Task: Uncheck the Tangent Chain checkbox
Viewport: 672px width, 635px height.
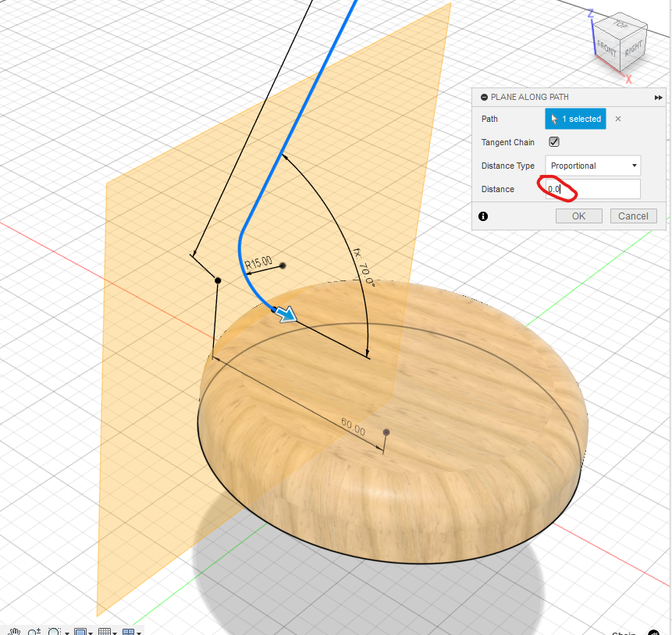Action: coord(554,142)
